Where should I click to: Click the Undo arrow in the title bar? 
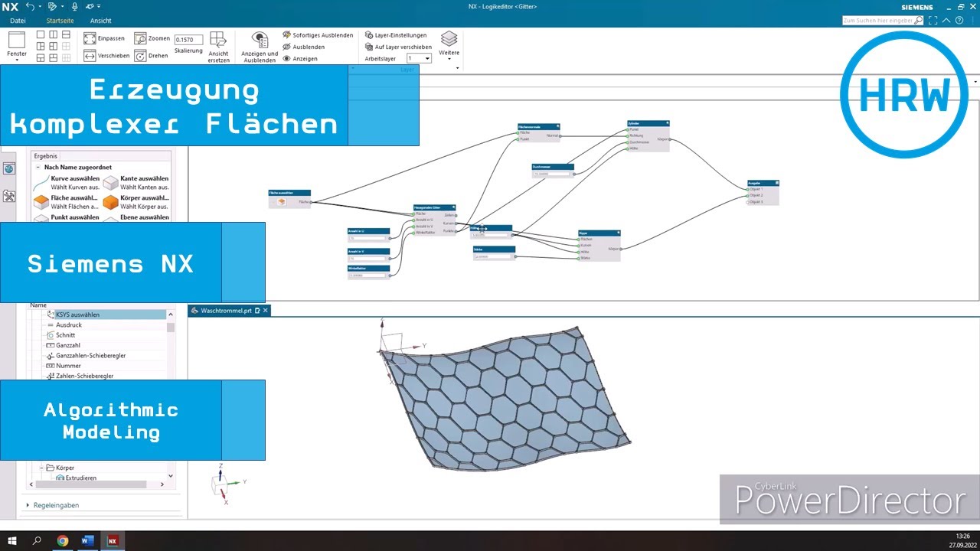tap(29, 6)
